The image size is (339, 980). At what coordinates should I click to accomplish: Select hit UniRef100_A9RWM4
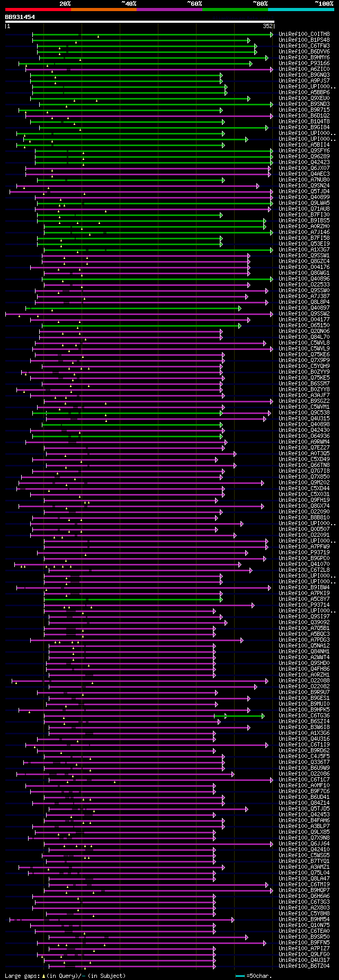[x=304, y=442]
